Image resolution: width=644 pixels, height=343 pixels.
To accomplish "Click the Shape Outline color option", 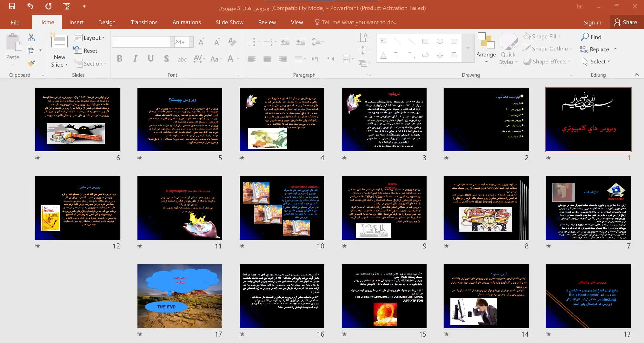I will 547,49.
